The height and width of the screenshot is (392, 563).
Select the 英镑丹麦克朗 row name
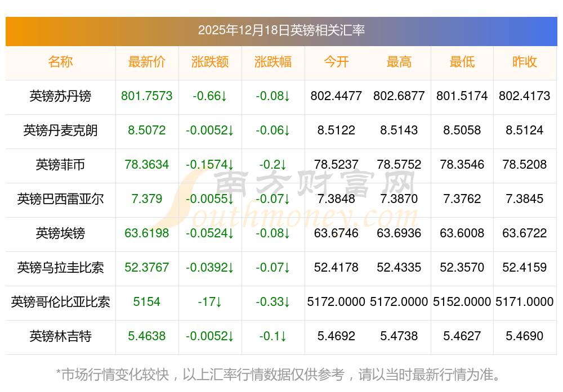(x=60, y=130)
